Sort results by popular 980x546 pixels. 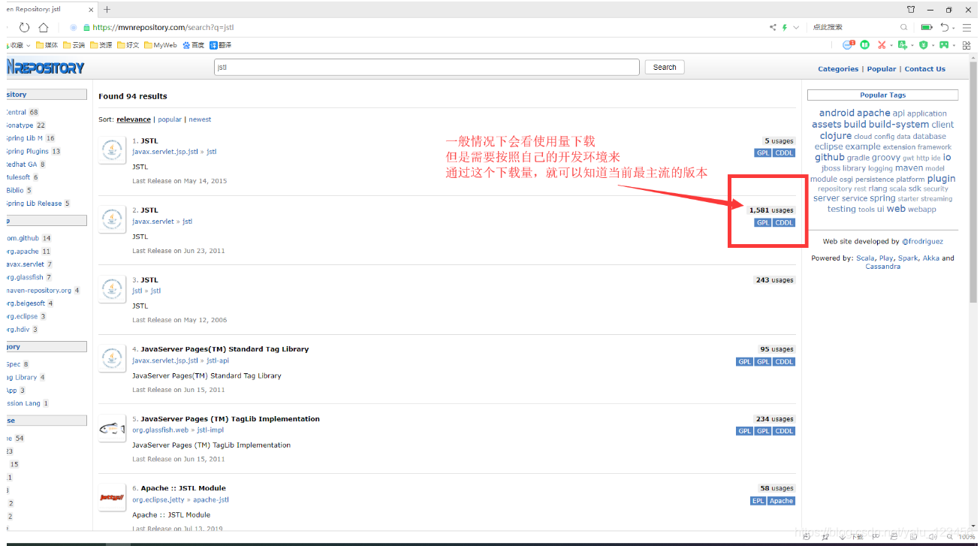pyautogui.click(x=170, y=119)
